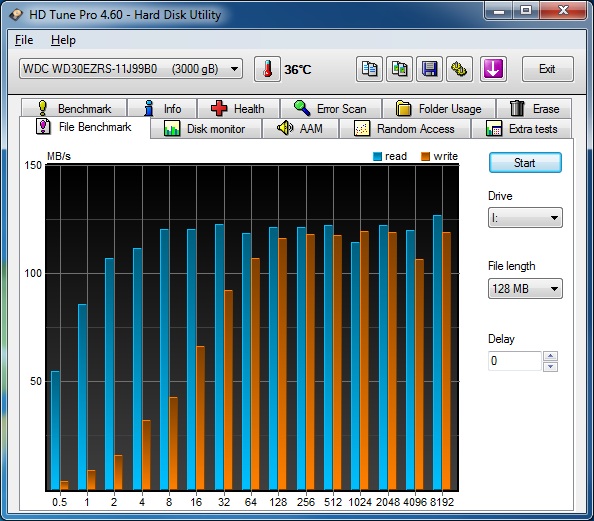Click the copy info to clipboard icon
The width and height of the screenshot is (594, 521).
(x=369, y=69)
